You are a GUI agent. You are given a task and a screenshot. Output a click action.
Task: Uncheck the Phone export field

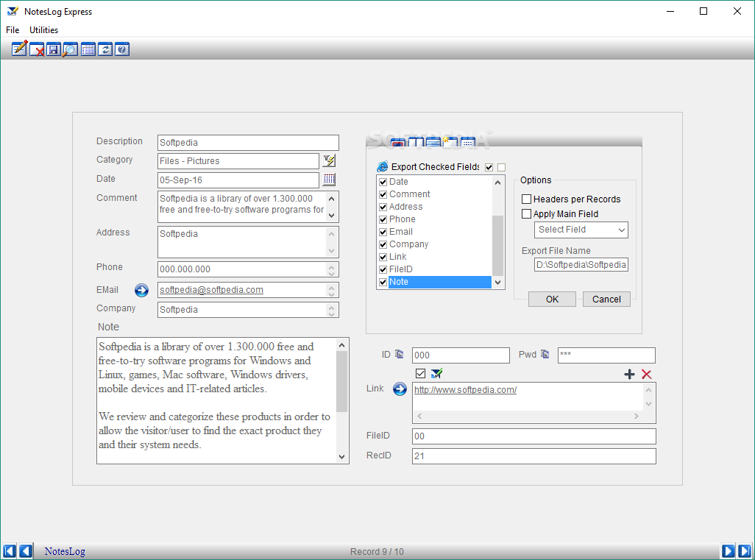click(x=383, y=219)
